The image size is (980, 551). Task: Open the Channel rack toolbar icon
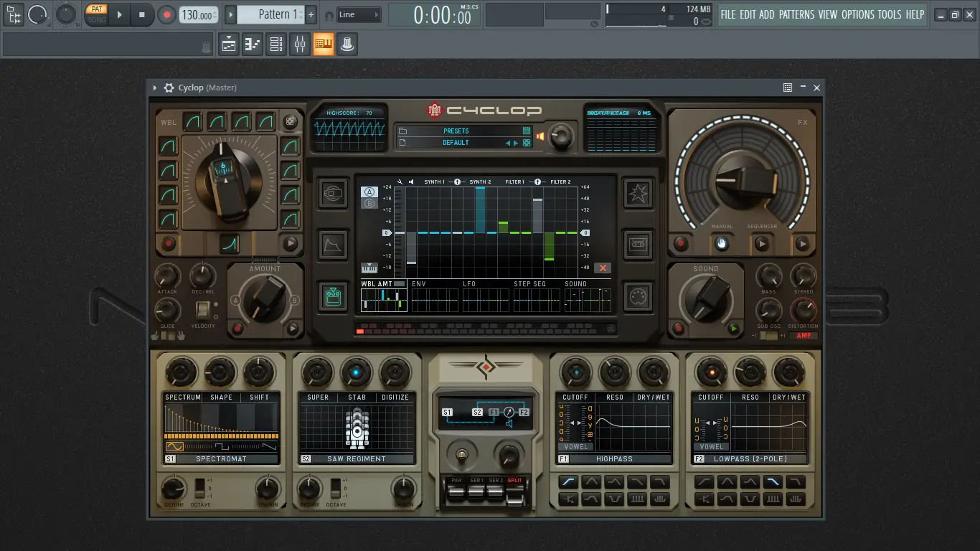pyautogui.click(x=276, y=44)
